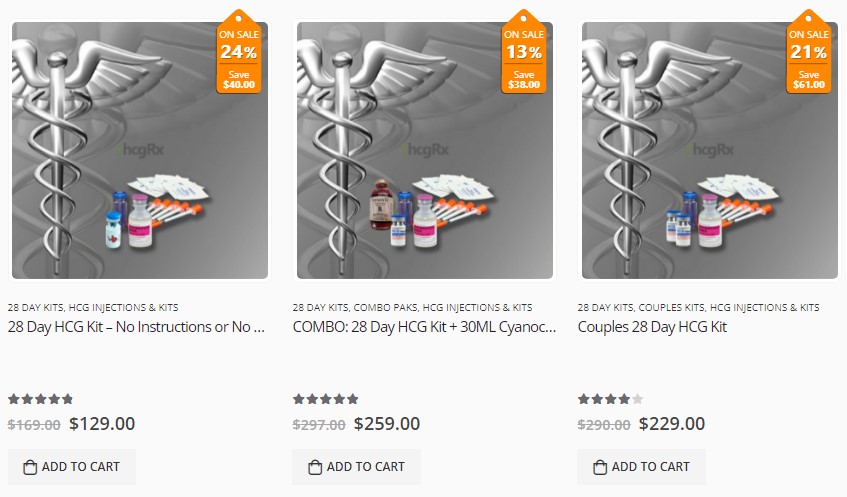Click 28 DAY KITS category above first product
The width and height of the screenshot is (847, 497).
tap(35, 308)
